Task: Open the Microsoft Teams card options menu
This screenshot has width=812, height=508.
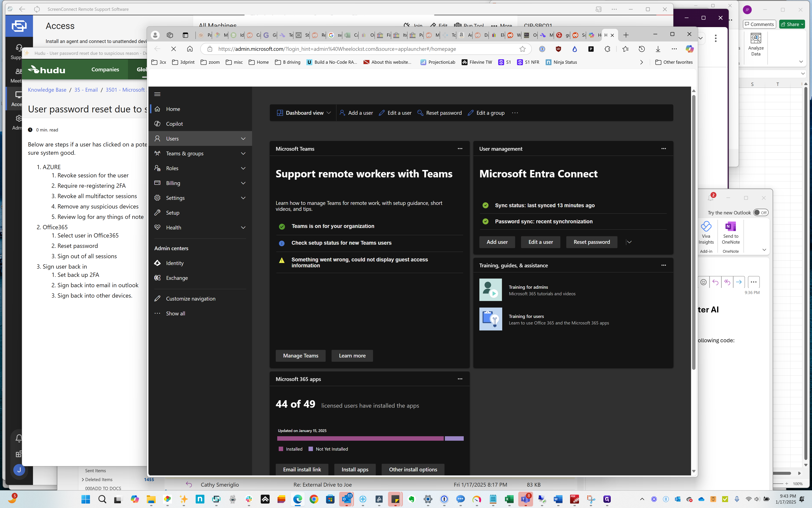Action: tap(460, 149)
